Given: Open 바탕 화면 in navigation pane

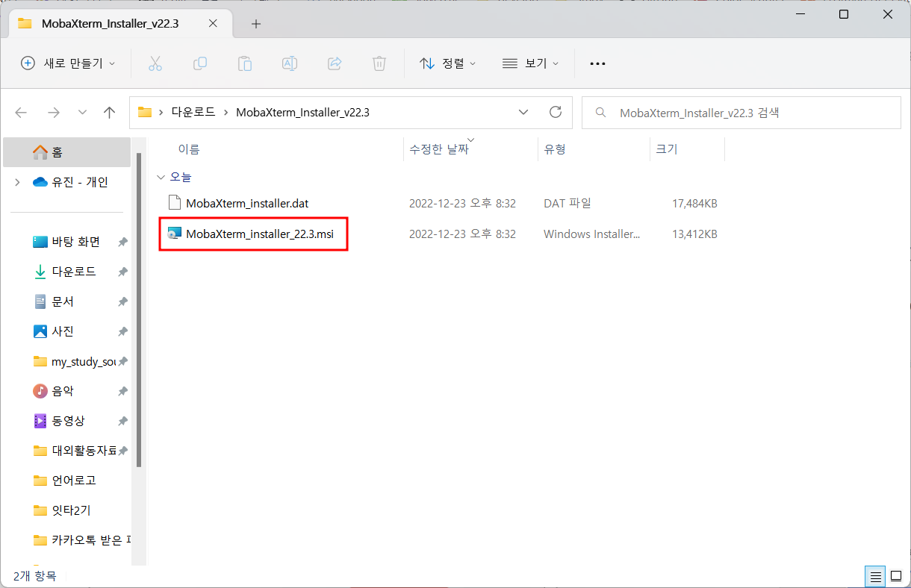Looking at the screenshot, I should (75, 242).
